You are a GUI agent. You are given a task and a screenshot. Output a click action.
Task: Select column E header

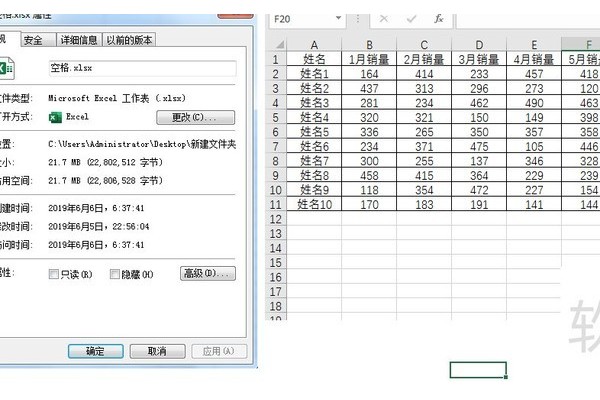(x=534, y=45)
